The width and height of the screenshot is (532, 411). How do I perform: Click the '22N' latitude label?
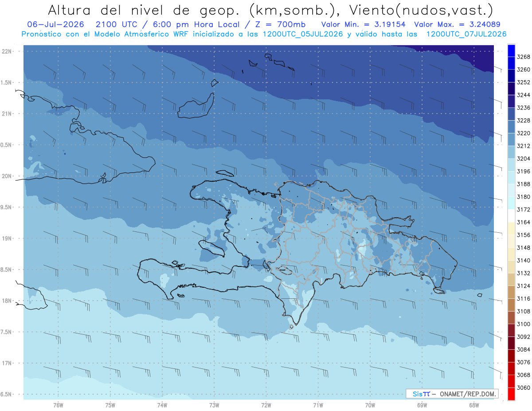click(x=7, y=51)
